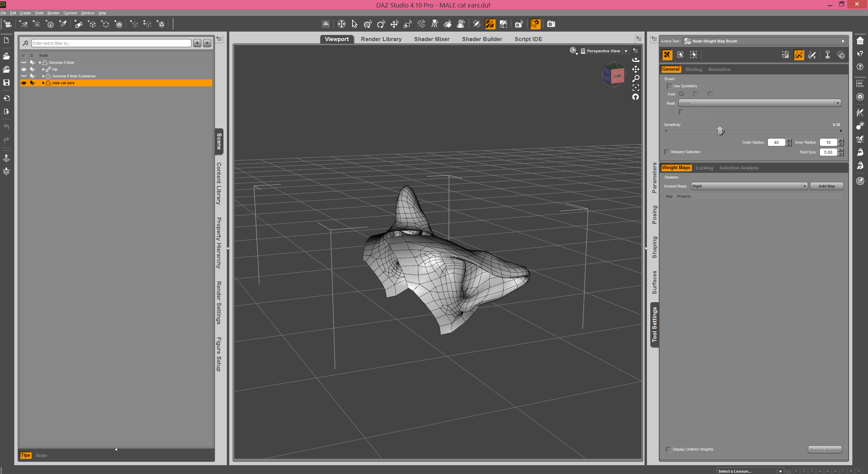This screenshot has height=474, width=868.
Task: Open the Active Tool dropdown
Action: click(x=764, y=41)
